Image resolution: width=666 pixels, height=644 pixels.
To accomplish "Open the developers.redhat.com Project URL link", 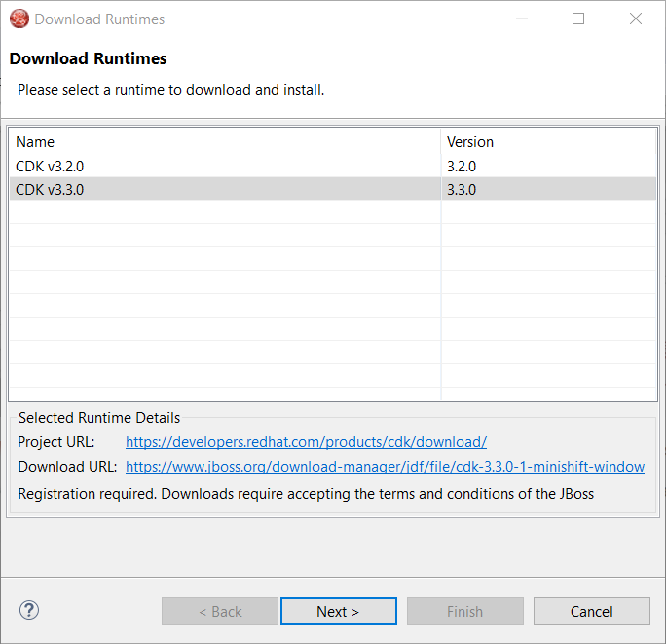I will click(306, 442).
